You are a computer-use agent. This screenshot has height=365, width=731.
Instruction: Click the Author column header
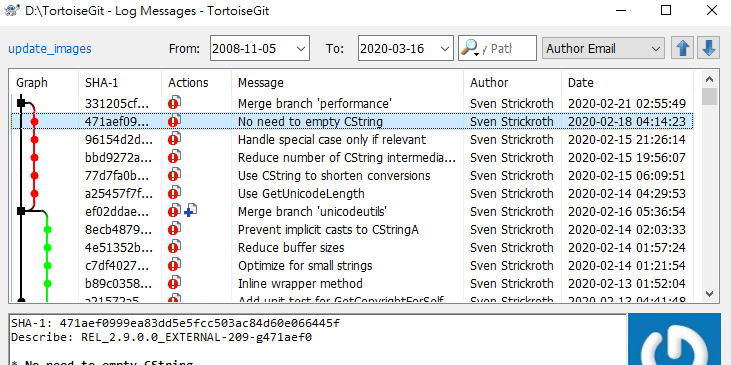coord(489,83)
